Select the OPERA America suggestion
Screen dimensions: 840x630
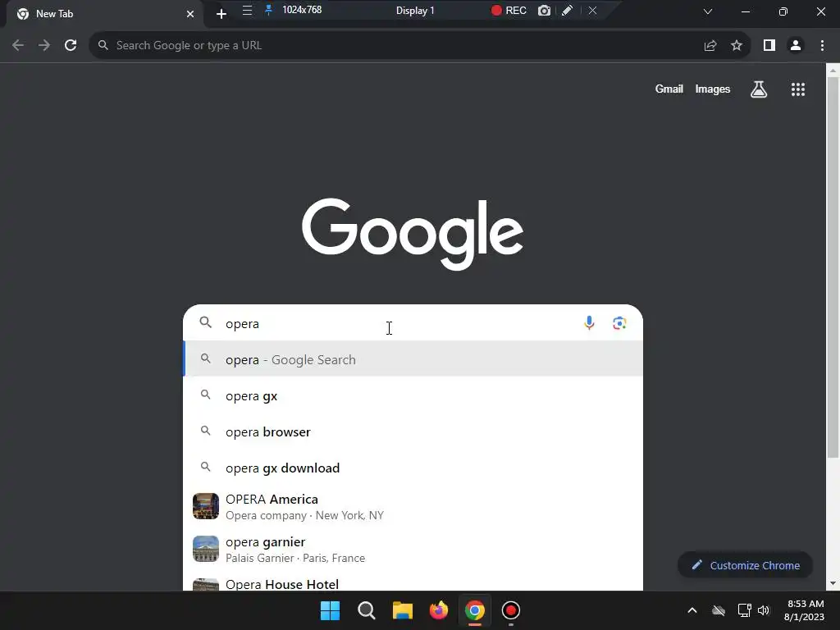(413, 507)
